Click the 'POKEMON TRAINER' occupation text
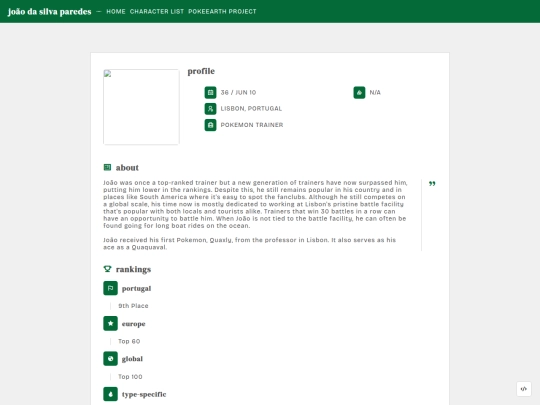Screen dimensions: 540x405 coord(252,125)
